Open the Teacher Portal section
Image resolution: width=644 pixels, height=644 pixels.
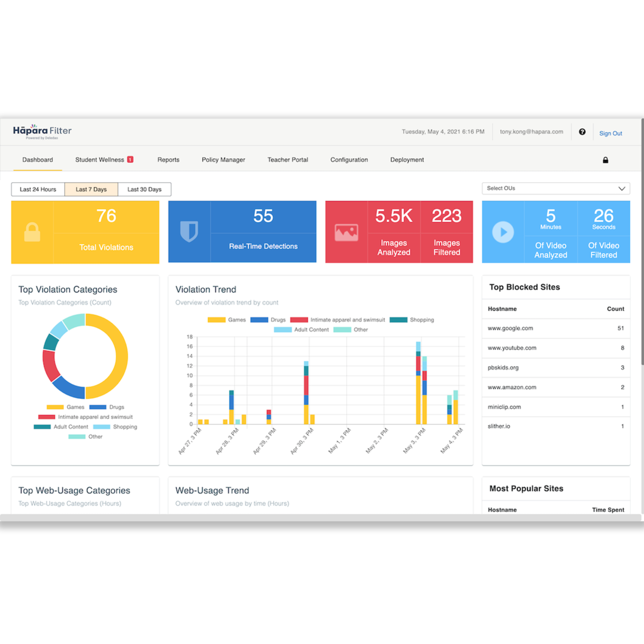click(x=287, y=159)
